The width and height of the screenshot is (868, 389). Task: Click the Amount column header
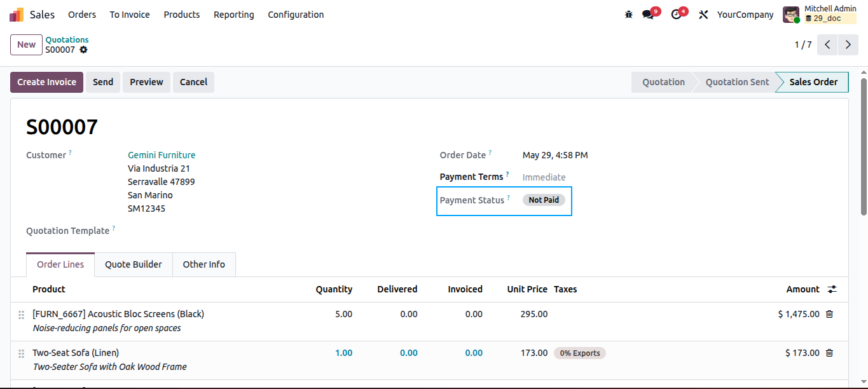[x=803, y=289]
